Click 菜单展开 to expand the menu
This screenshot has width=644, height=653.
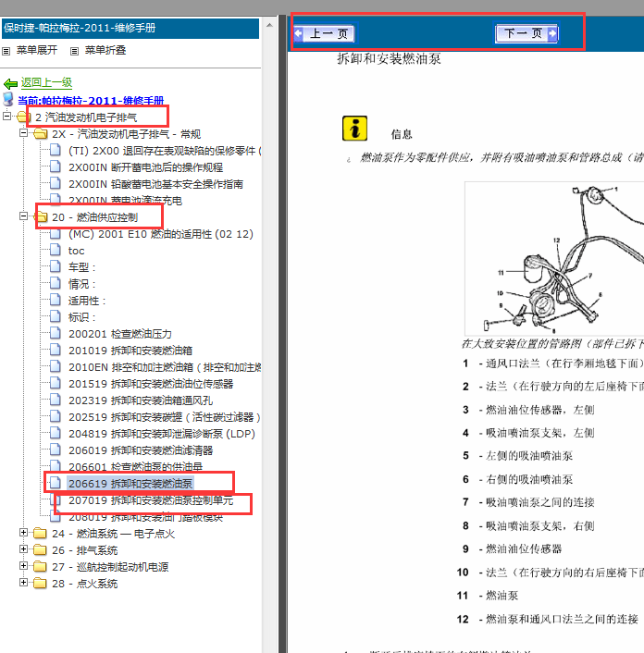tap(37, 50)
